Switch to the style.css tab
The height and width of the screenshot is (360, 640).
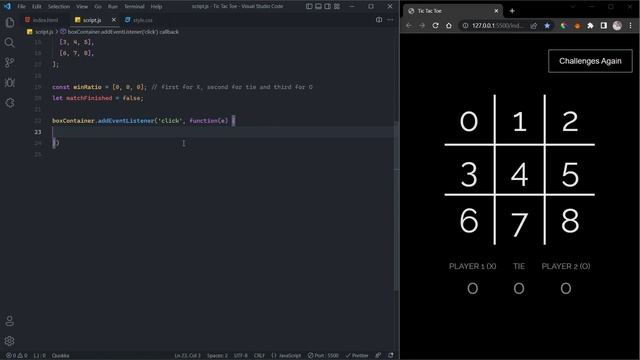[x=139, y=20]
